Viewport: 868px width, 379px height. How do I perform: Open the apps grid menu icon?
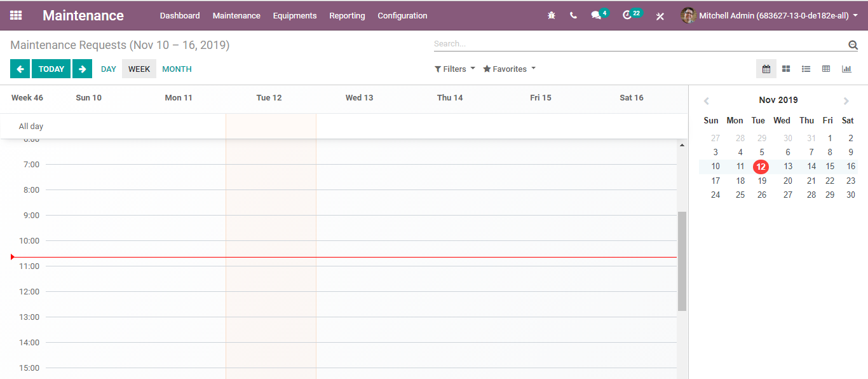pyautogui.click(x=16, y=15)
